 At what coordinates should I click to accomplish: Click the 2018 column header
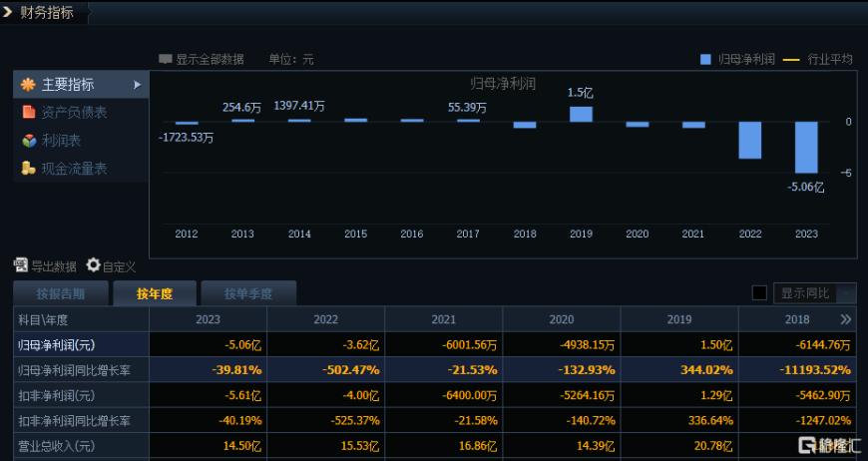coord(796,319)
